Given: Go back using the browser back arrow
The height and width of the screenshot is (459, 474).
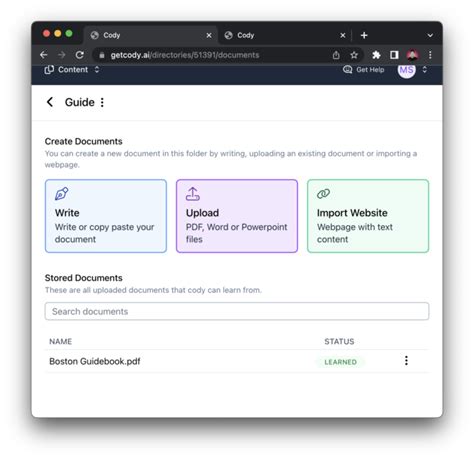Looking at the screenshot, I should coord(44,55).
